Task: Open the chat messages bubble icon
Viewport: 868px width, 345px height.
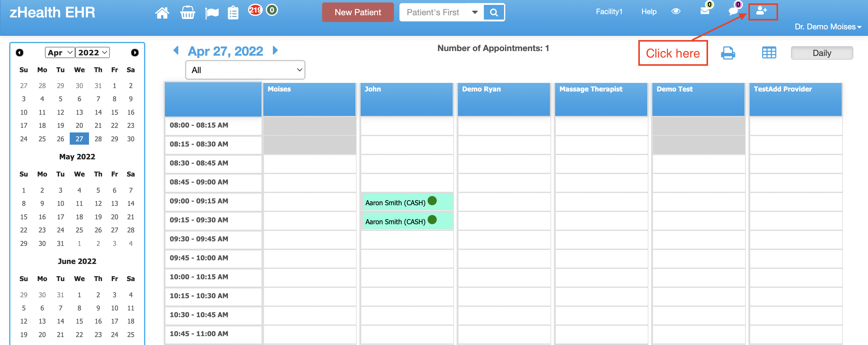Action: [x=733, y=11]
